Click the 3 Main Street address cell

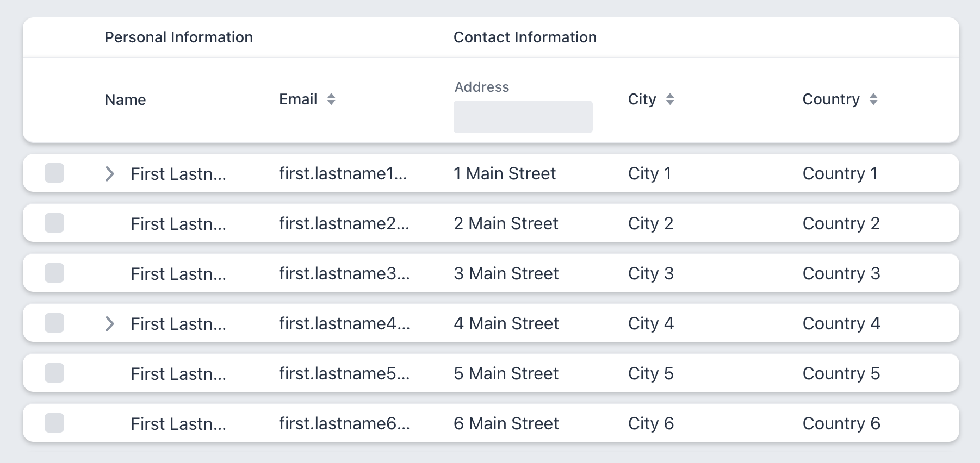click(506, 274)
